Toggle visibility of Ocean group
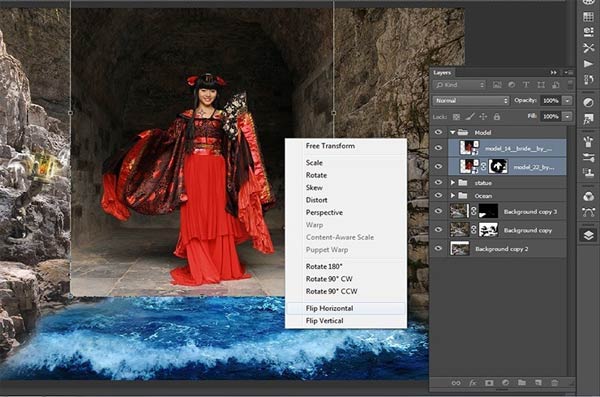Image resolution: width=600 pixels, height=397 pixels. click(x=439, y=196)
